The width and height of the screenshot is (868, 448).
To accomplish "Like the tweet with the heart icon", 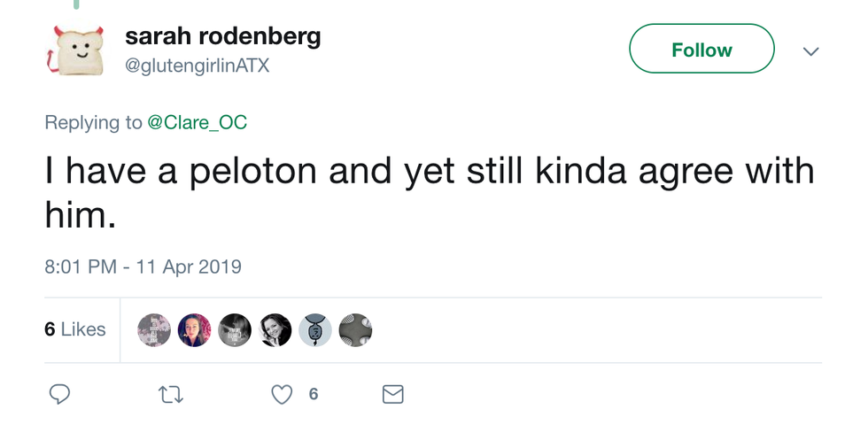I will click(282, 394).
